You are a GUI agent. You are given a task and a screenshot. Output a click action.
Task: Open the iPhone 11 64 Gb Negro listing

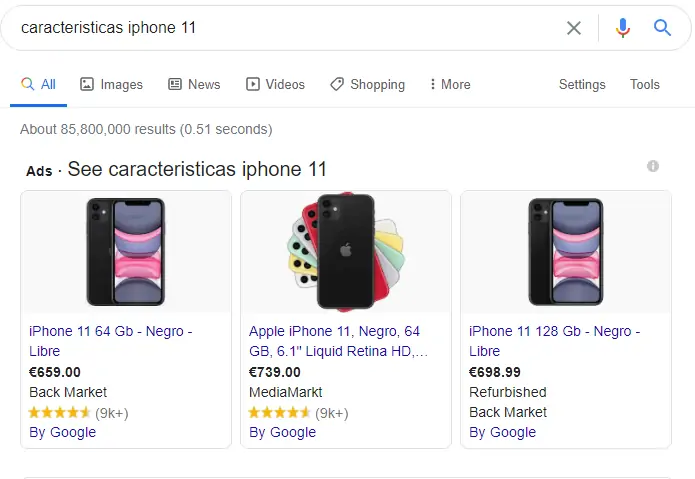click(x=110, y=341)
